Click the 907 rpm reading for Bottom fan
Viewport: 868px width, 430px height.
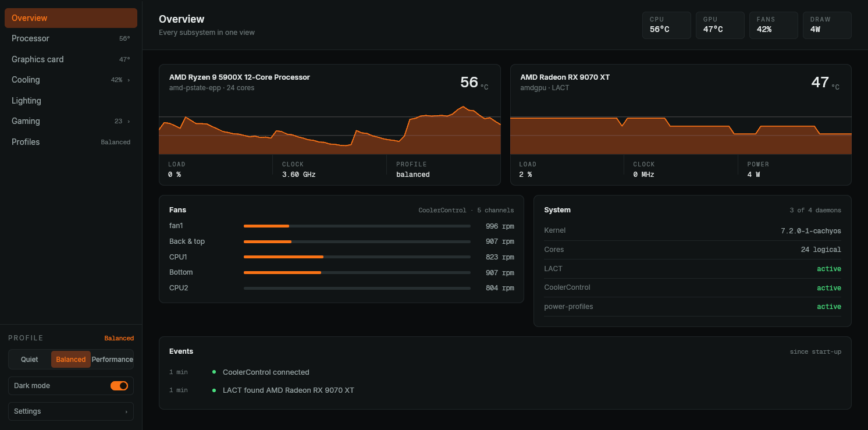[x=500, y=273]
